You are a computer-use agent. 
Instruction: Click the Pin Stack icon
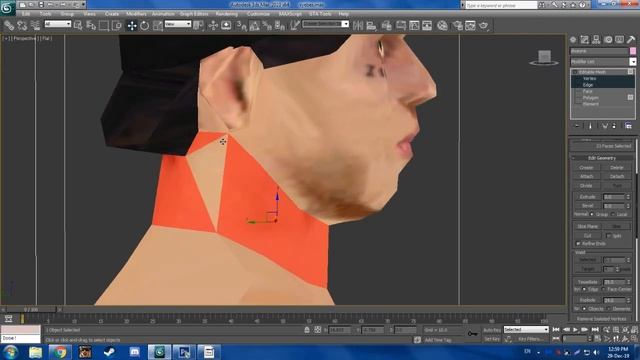pos(577,126)
